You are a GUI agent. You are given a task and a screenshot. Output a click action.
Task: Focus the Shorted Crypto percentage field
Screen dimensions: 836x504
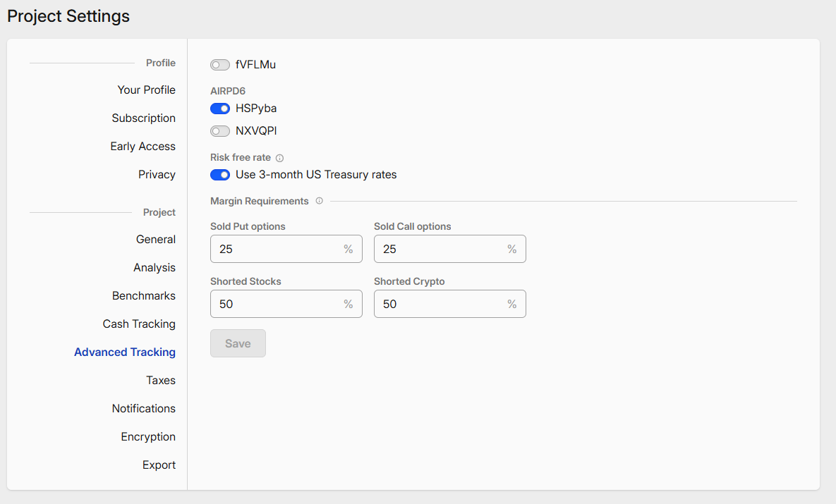point(441,304)
